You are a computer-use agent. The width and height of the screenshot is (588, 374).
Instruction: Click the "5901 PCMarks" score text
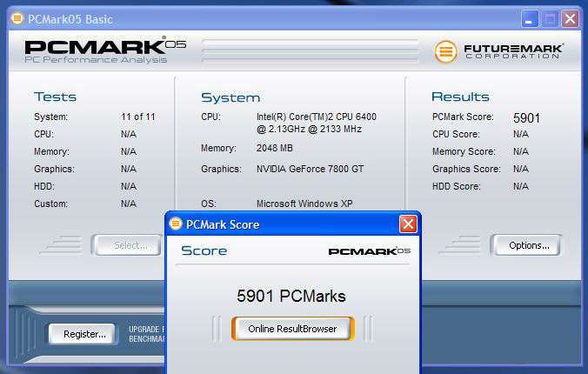(291, 296)
